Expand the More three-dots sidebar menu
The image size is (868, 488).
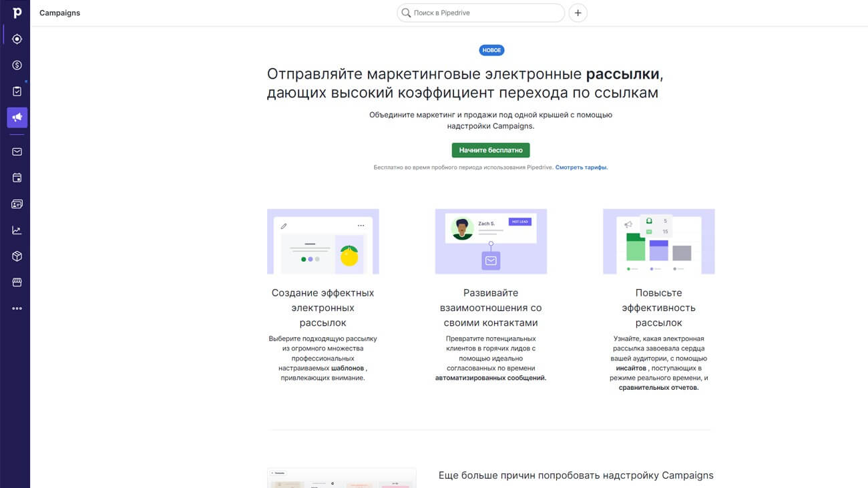[x=17, y=308]
